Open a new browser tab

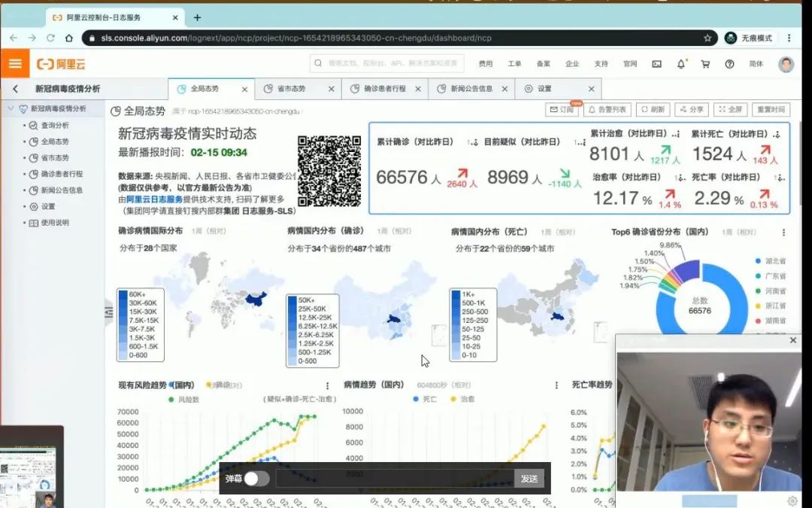click(197, 17)
